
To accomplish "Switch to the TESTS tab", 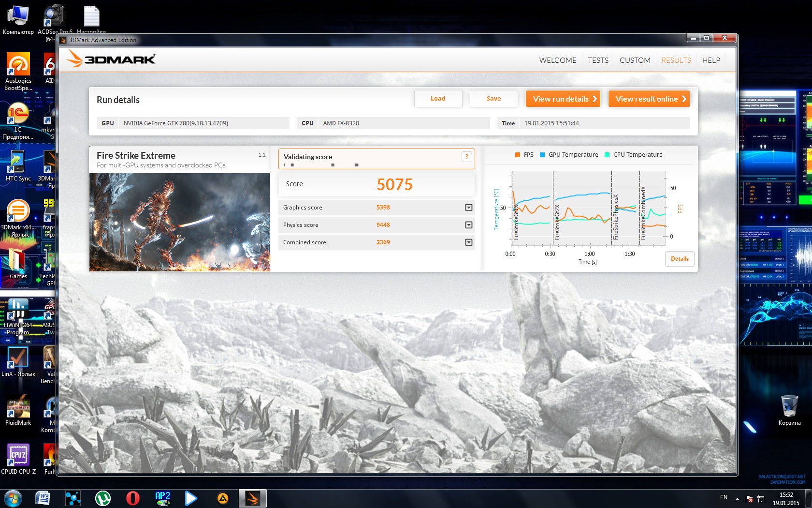I will tap(598, 60).
